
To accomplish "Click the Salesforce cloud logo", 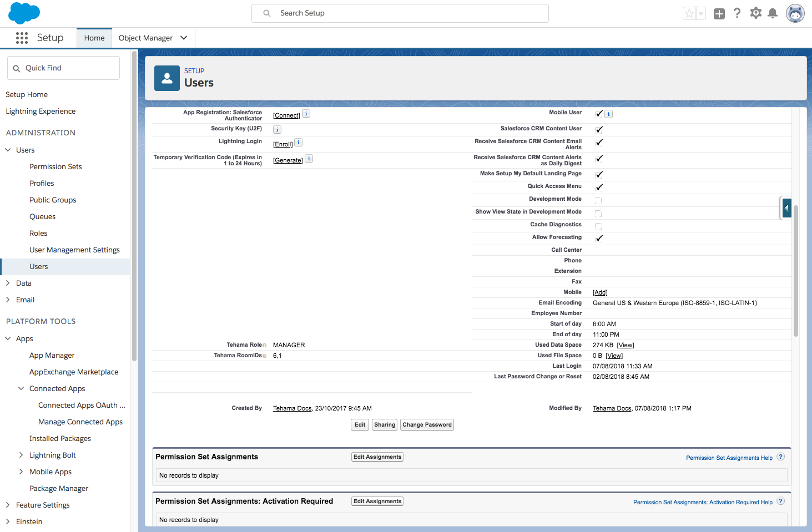I will [x=24, y=13].
